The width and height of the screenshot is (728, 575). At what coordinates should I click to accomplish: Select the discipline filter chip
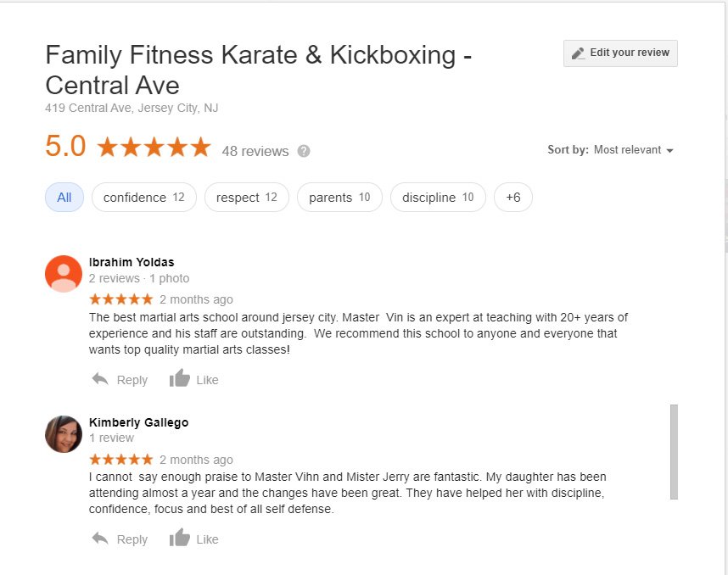point(438,198)
